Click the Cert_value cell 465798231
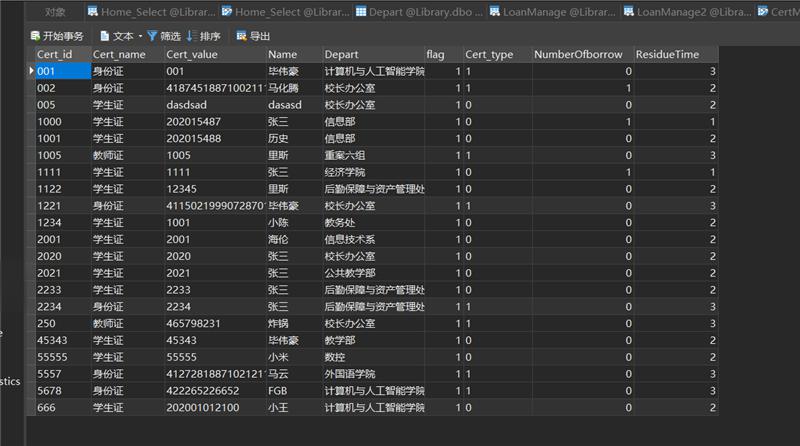This screenshot has height=446, width=800. [x=215, y=324]
